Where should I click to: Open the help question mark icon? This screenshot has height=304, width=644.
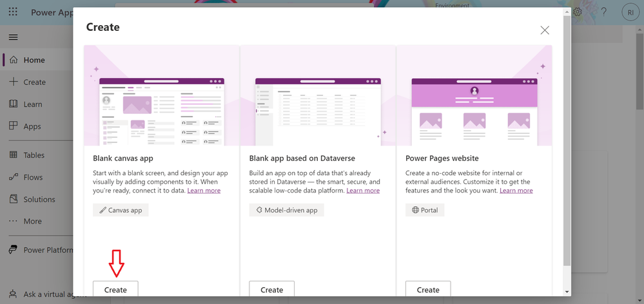coord(604,12)
